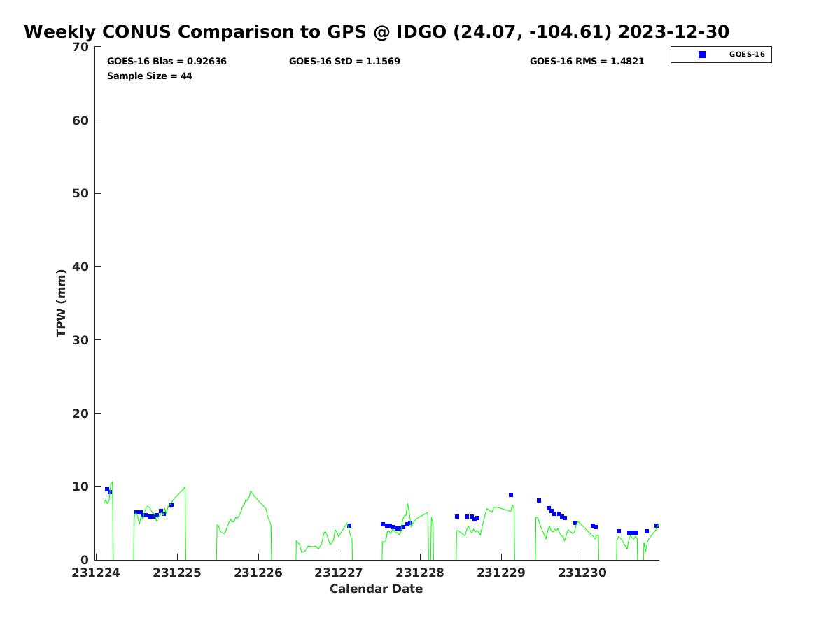This screenshot has height=630, width=840.
Task: Click the 231225 x-axis tick label
Action: click(177, 573)
